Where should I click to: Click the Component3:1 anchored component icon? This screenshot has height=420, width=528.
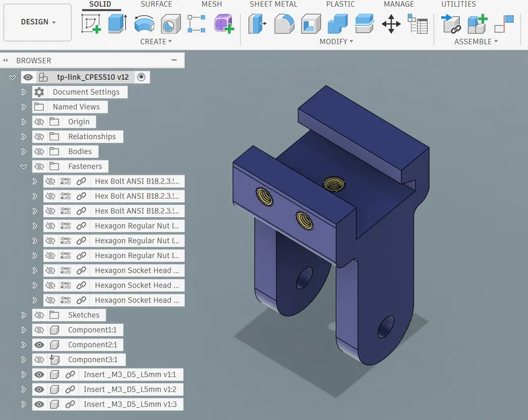click(x=54, y=360)
